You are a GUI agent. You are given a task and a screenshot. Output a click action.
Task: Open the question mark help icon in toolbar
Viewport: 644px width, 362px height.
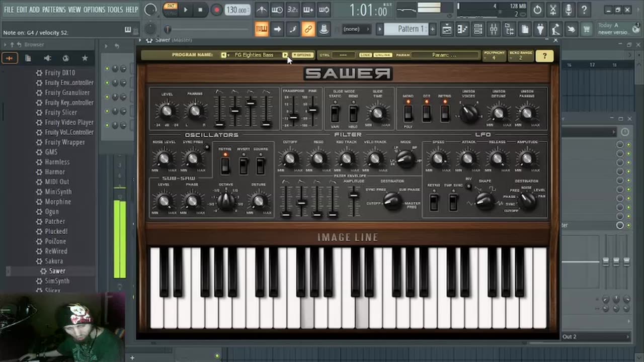pyautogui.click(x=584, y=10)
